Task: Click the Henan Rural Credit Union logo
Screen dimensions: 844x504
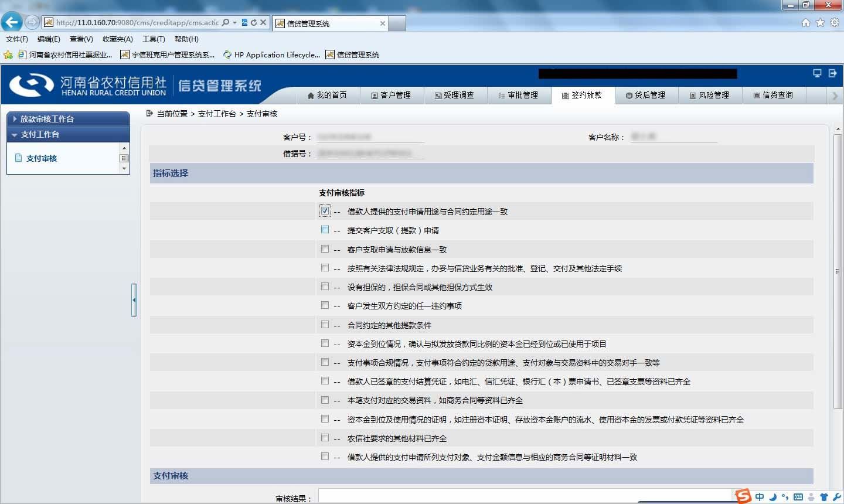Action: (88, 86)
